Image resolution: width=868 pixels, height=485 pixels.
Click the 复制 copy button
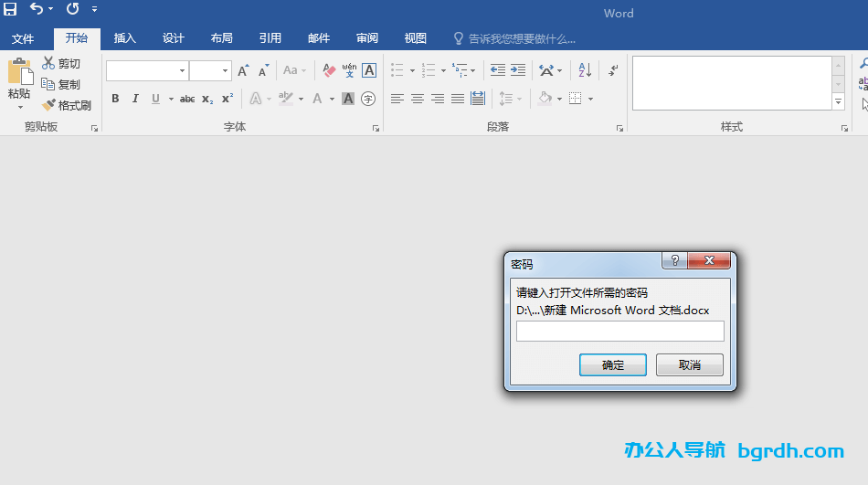click(x=61, y=84)
